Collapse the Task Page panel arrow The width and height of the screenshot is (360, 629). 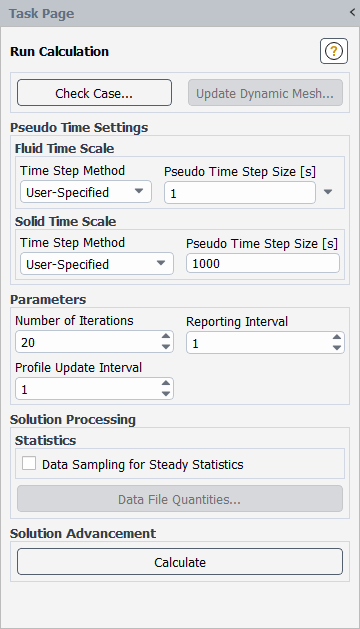coord(352,12)
